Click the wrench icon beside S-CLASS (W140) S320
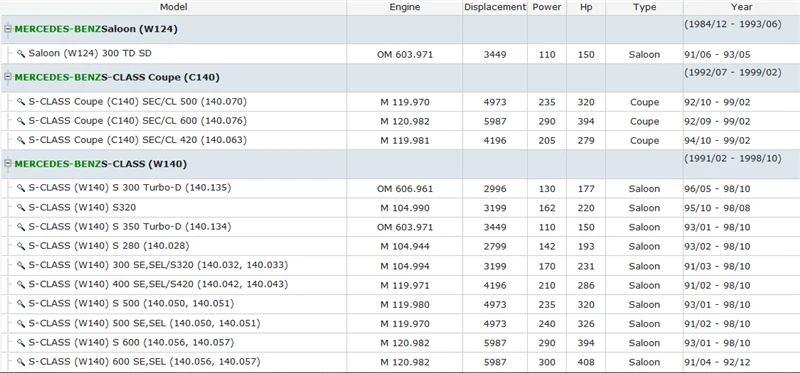Viewport: 800px width, 373px height. point(21,208)
